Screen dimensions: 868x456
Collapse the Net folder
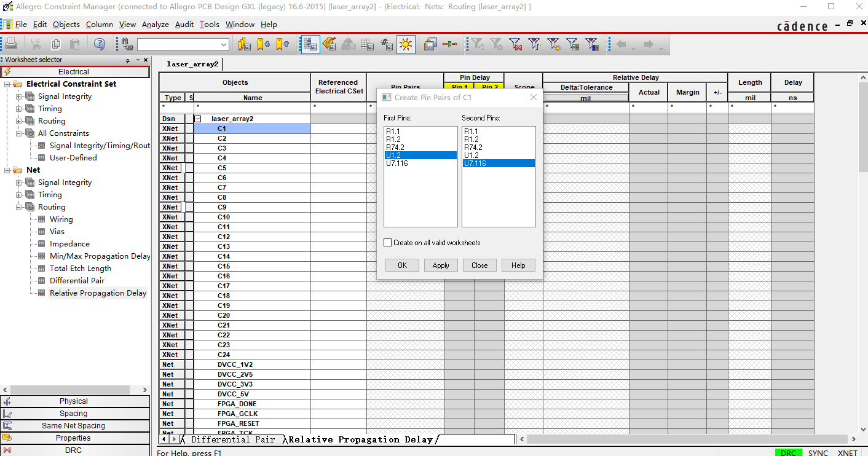click(8, 170)
